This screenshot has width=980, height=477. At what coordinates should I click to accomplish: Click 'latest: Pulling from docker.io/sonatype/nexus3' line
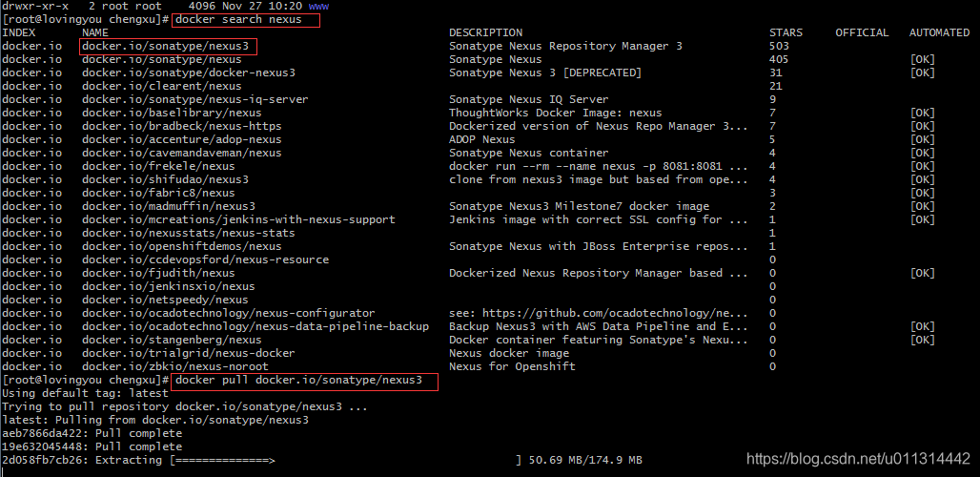[155, 420]
